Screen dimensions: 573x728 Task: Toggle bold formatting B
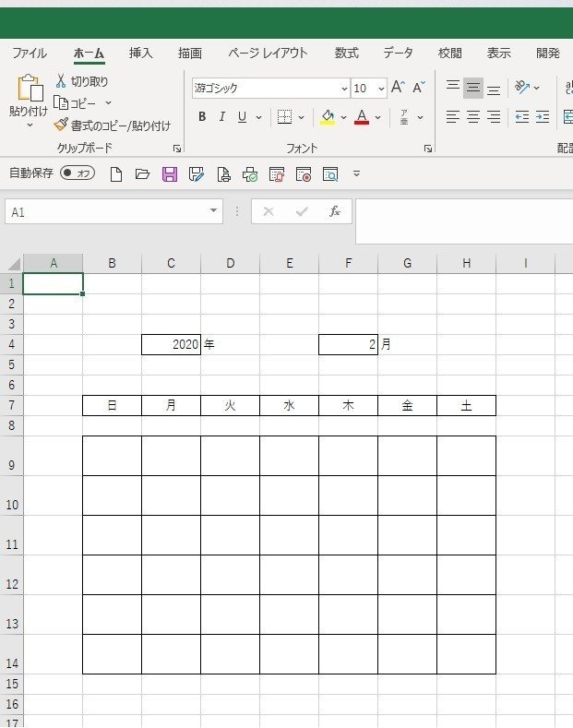202,116
